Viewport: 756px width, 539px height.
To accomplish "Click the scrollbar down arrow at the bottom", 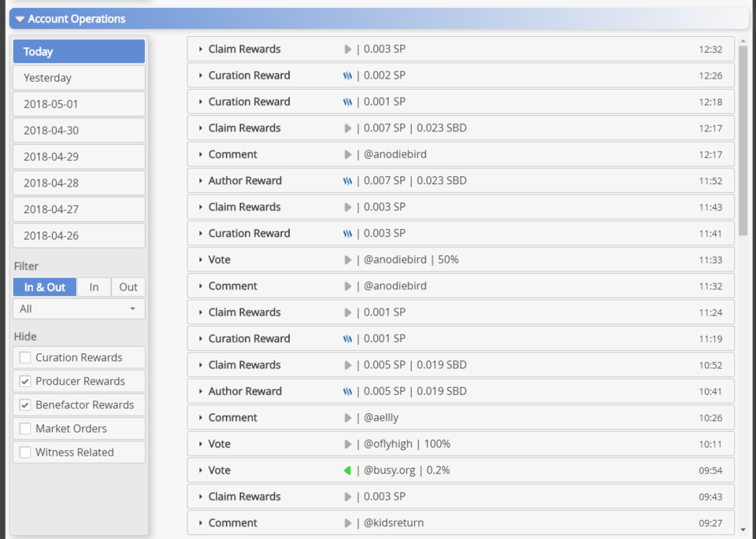I will [x=743, y=529].
